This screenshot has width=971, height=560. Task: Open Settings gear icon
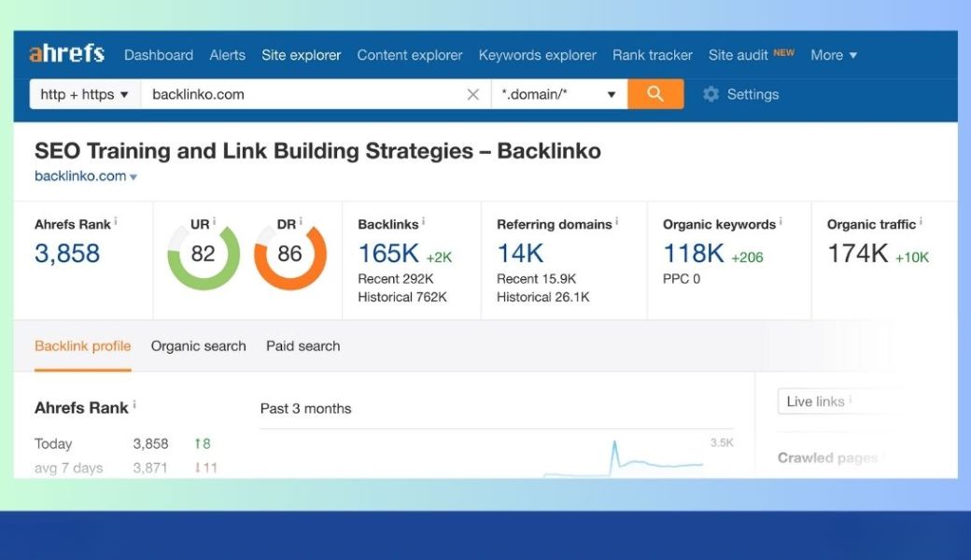coord(711,94)
